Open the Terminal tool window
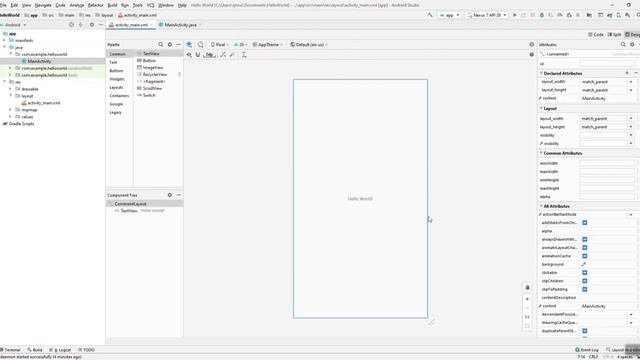 (x=11, y=350)
